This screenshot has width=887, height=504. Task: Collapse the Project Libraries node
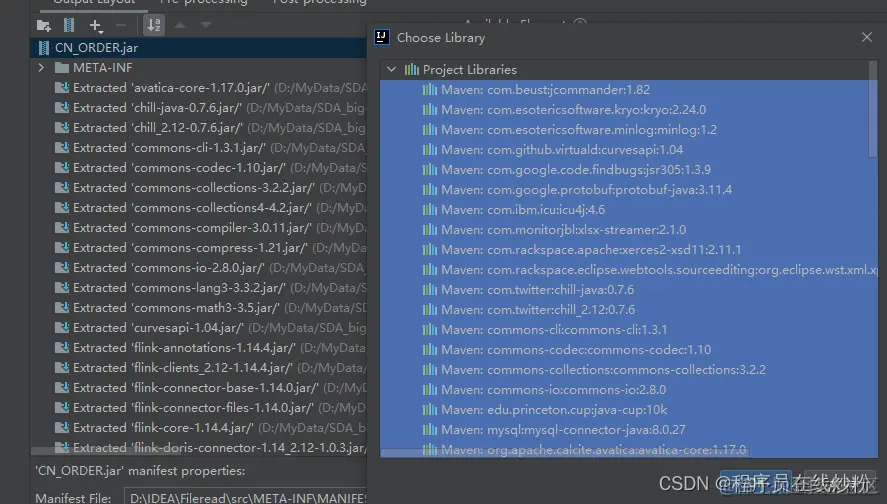[x=391, y=70]
